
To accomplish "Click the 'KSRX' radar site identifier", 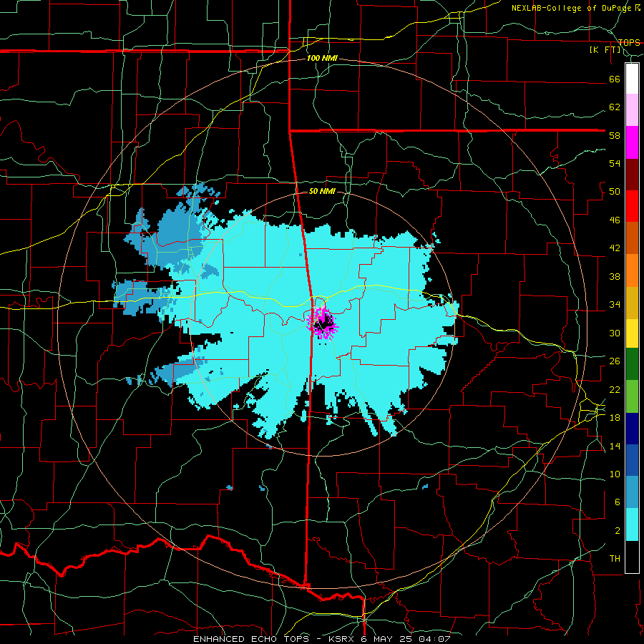I will click(343, 639).
